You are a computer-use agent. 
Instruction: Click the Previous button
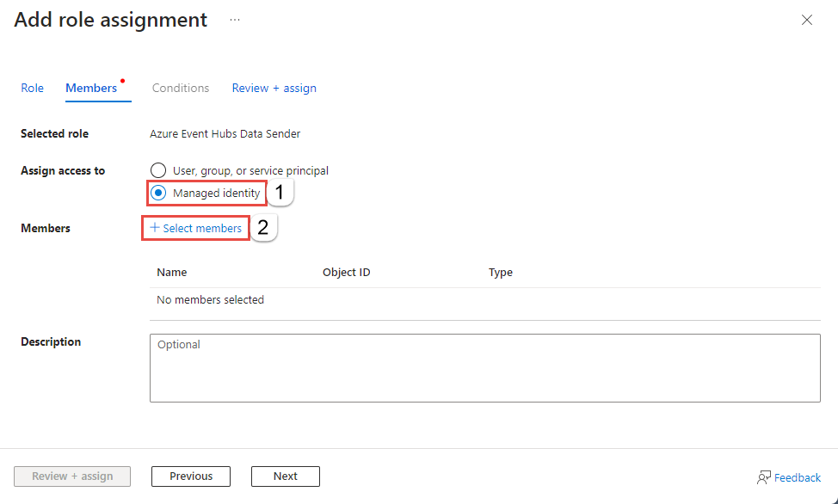tap(191, 476)
